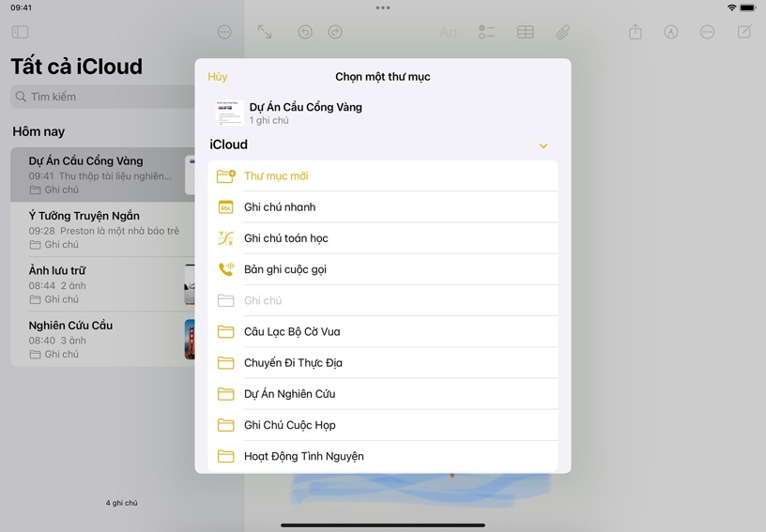
Task: Tap the expand note fullscreen arrows icon
Action: tap(265, 32)
